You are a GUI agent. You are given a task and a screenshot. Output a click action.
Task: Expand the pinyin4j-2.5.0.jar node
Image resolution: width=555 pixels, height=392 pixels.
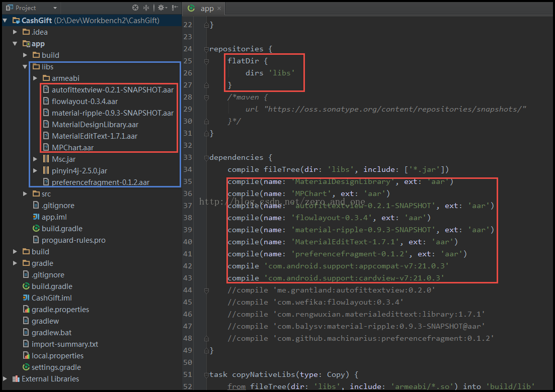35,170
